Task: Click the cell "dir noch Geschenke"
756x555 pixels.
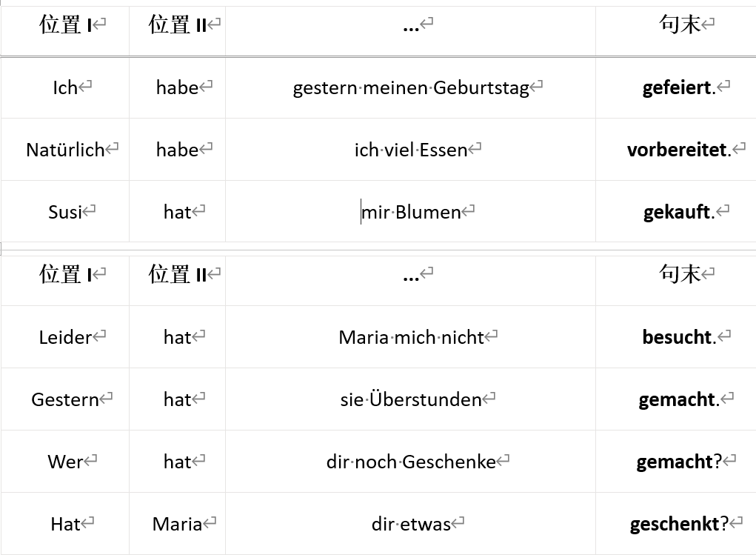Action: pyautogui.click(x=411, y=462)
